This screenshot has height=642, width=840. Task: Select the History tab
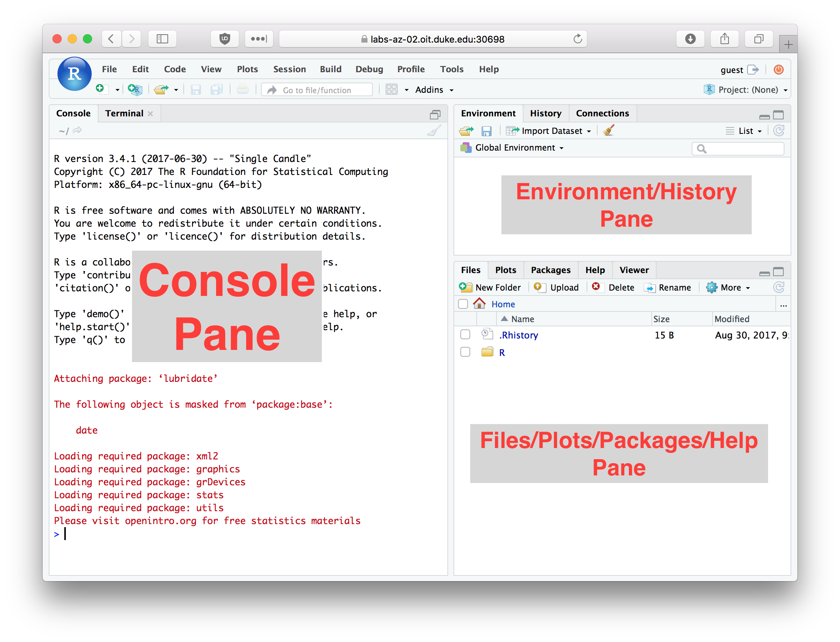pos(546,113)
